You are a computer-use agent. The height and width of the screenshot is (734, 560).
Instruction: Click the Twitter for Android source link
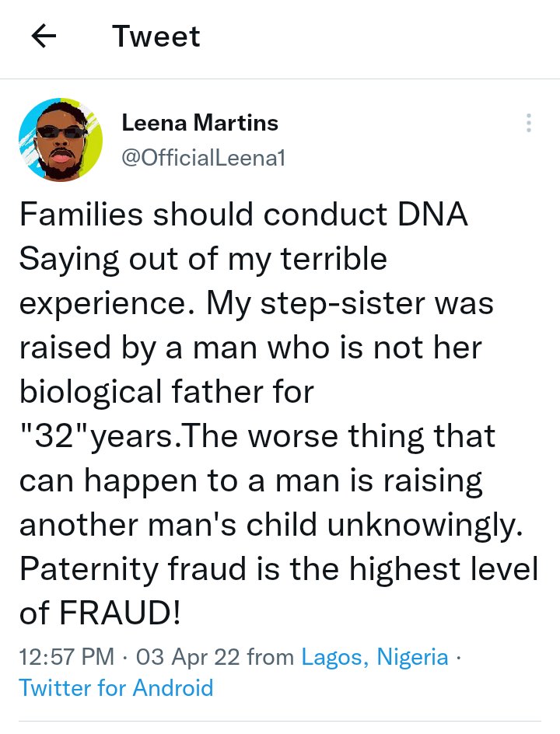click(116, 687)
